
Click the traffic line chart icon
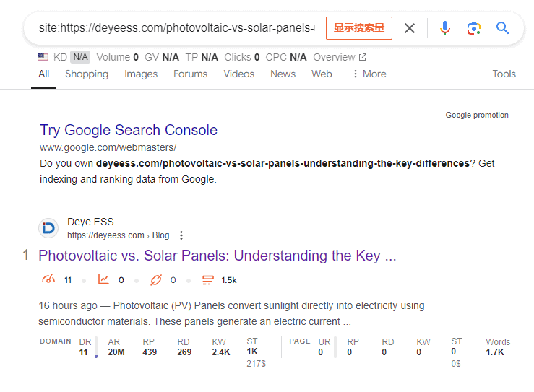click(x=103, y=280)
